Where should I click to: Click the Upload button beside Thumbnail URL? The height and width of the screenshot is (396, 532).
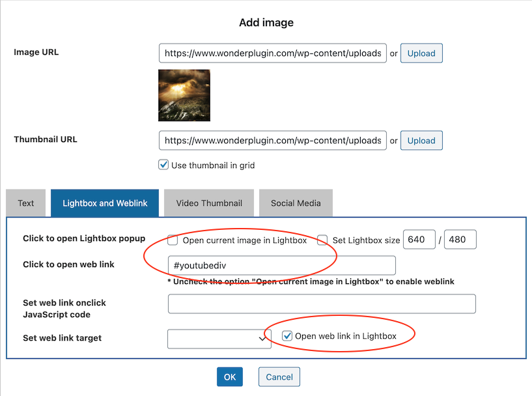[x=421, y=141]
